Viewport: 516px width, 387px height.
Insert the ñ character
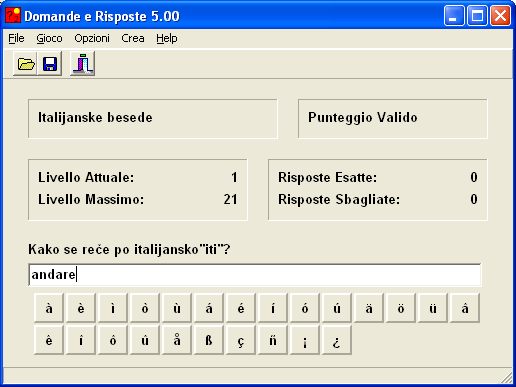click(273, 340)
